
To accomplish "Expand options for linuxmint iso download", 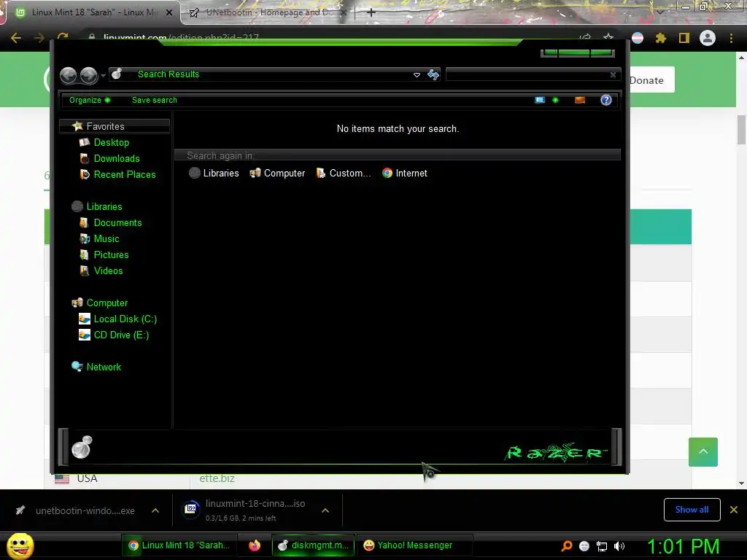I will [325, 510].
